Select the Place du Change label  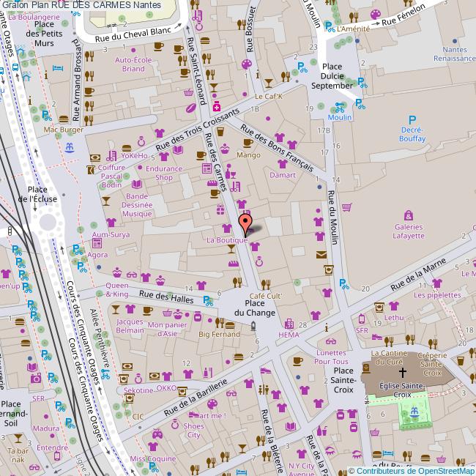pos(255,308)
